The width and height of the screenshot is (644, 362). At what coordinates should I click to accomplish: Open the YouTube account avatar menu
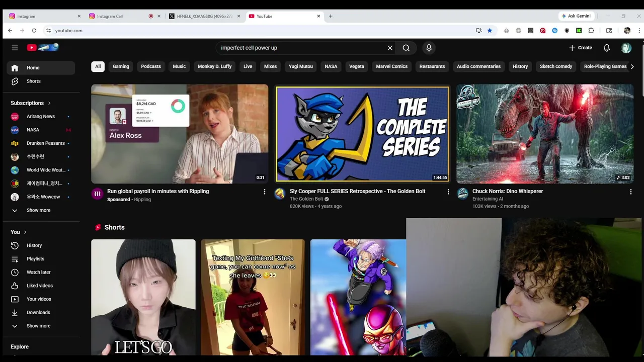tap(626, 48)
